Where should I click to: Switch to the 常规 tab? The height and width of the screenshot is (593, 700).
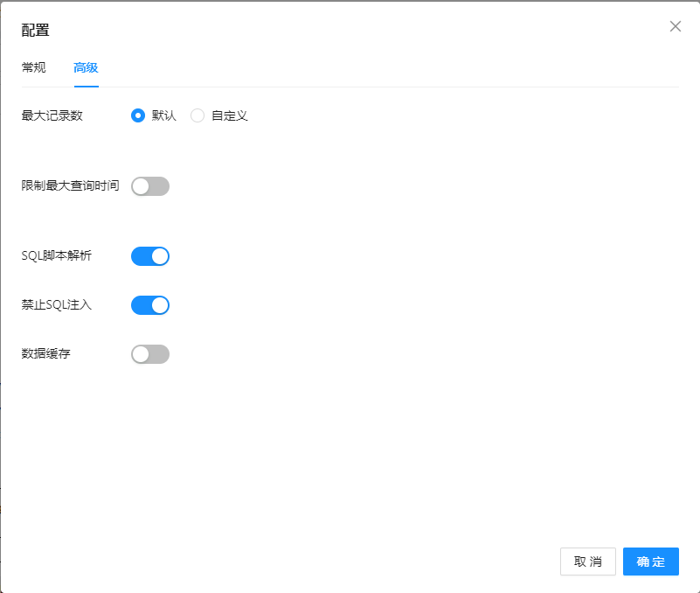tap(33, 67)
